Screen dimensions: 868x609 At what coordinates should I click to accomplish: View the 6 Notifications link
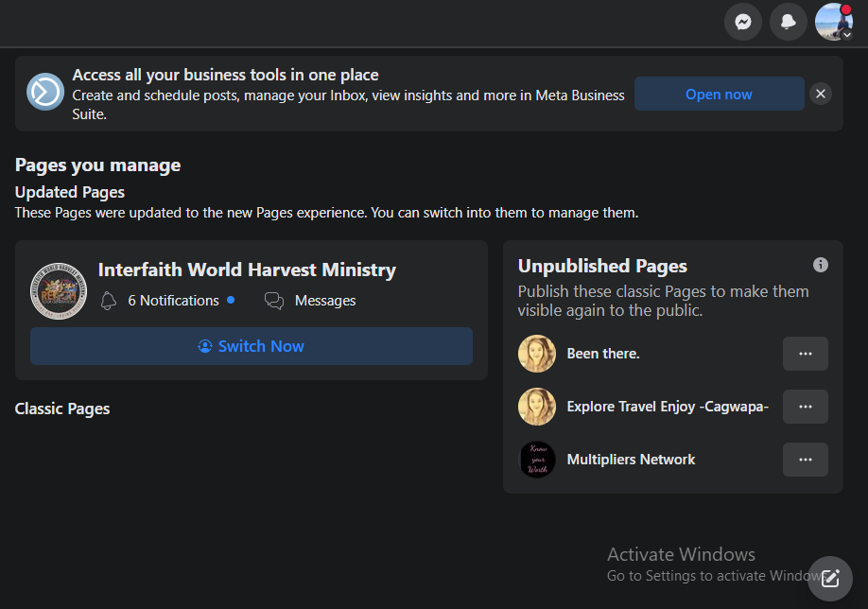pyautogui.click(x=173, y=301)
